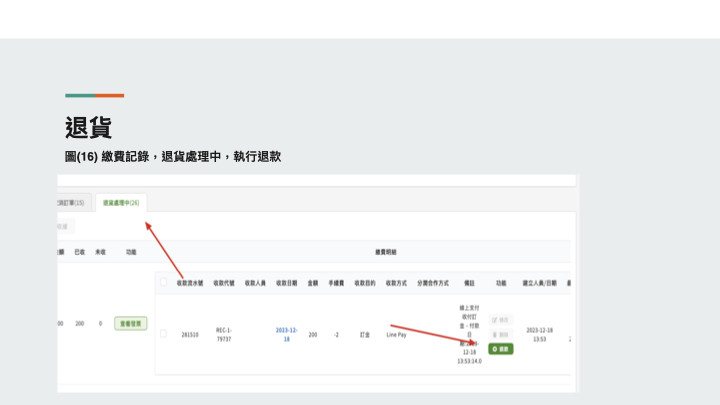Click the disabled 修改 edit button
The width and height of the screenshot is (720, 405).
[x=501, y=319]
